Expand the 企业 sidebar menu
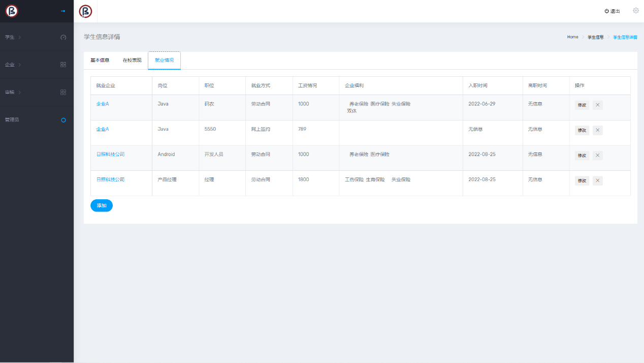 coord(13,65)
